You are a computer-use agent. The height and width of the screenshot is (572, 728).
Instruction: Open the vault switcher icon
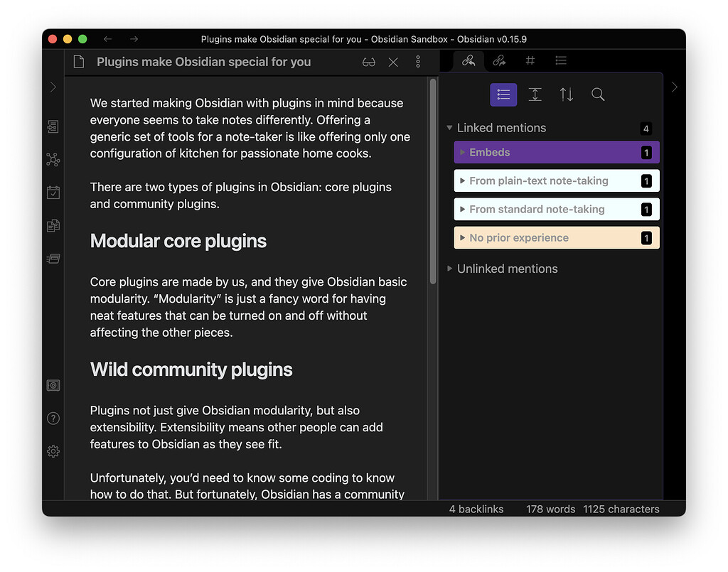[x=53, y=386]
